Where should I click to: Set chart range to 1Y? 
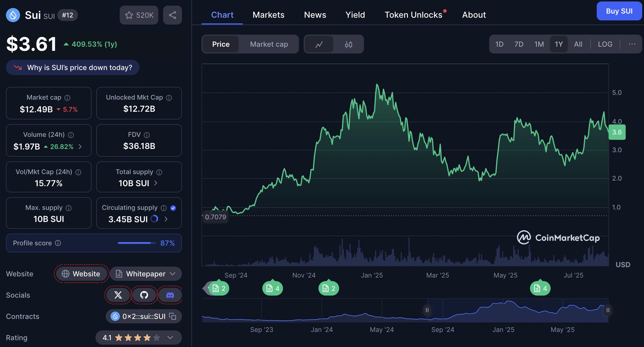[559, 44]
